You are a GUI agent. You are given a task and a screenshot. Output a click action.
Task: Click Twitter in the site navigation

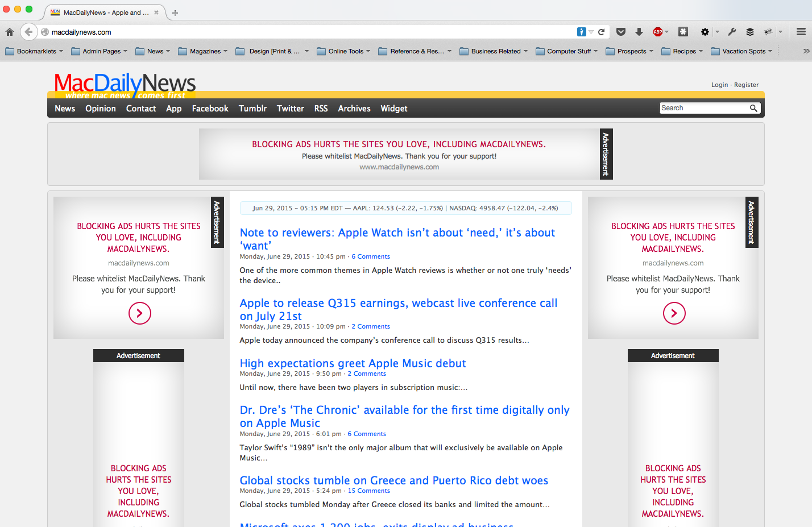291,109
